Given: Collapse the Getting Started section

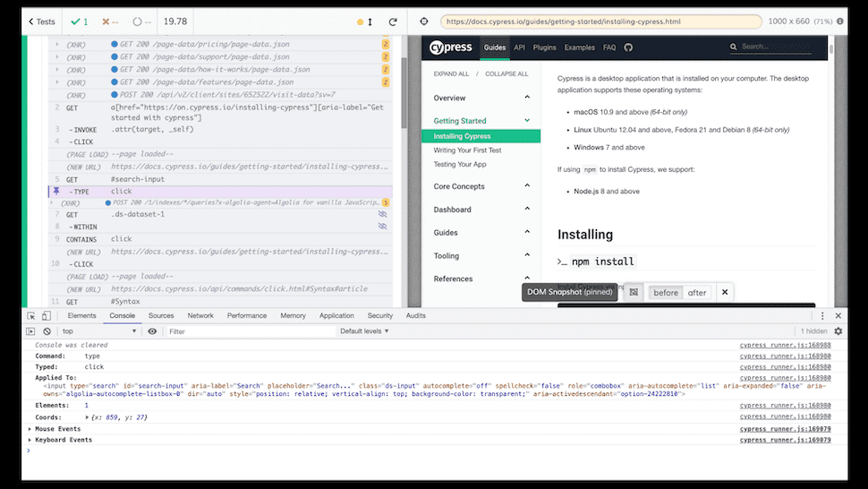Looking at the screenshot, I should point(481,121).
